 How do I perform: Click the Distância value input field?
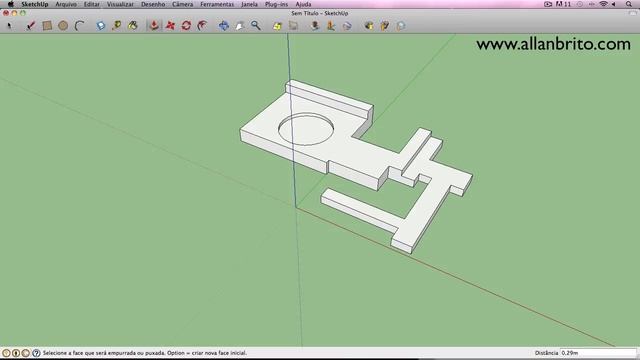click(x=598, y=353)
